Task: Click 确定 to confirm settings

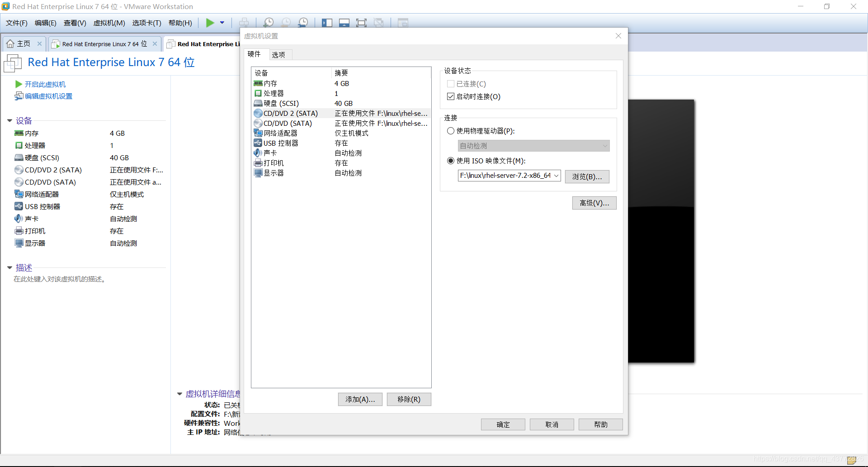Action: 503,424
